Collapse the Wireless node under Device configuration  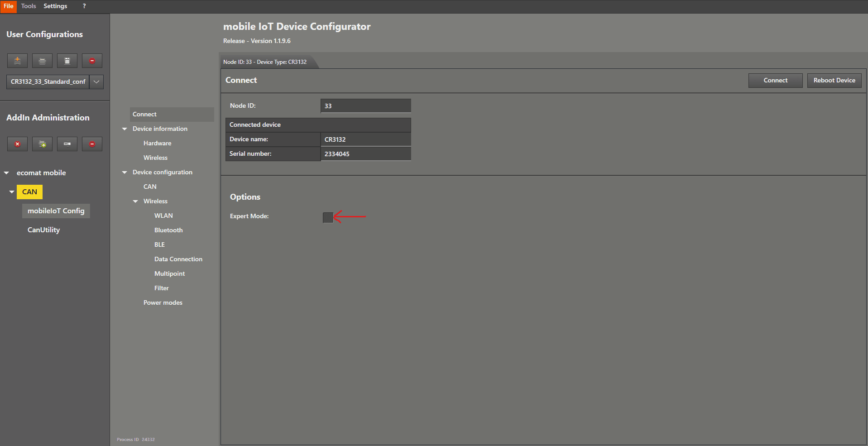[x=135, y=201]
